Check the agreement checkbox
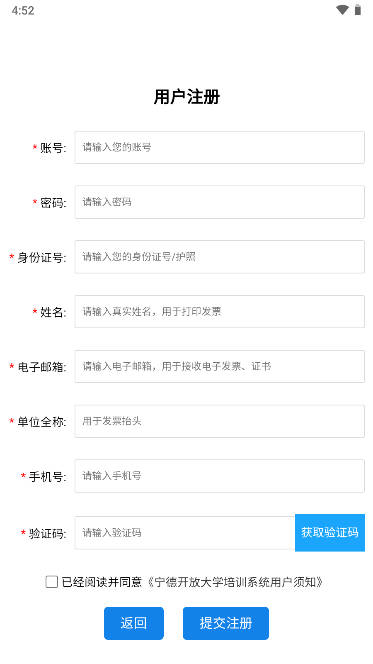 [52, 582]
